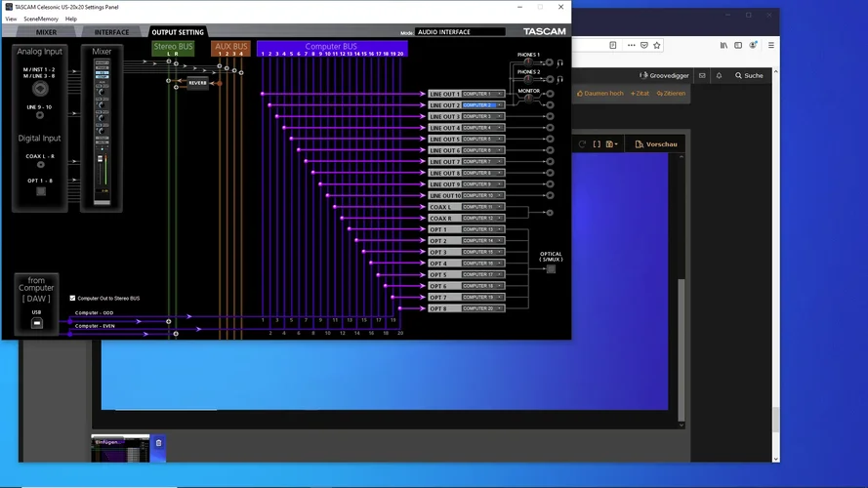Click the Mode AUDIO INTERFACE field

[x=459, y=32]
